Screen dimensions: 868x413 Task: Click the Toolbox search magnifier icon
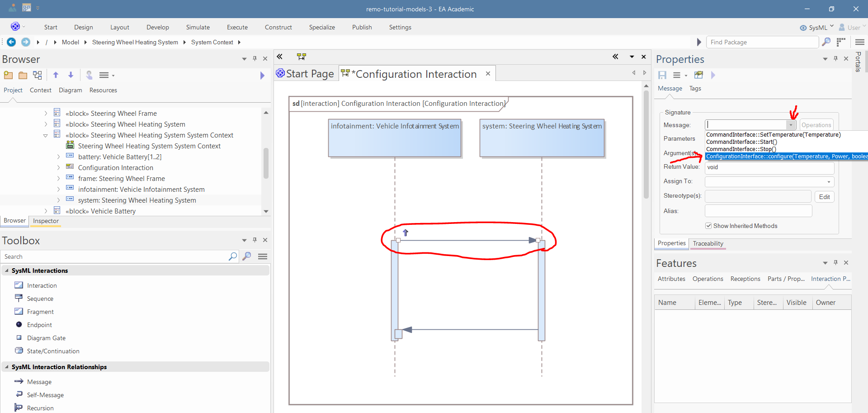[x=232, y=256]
